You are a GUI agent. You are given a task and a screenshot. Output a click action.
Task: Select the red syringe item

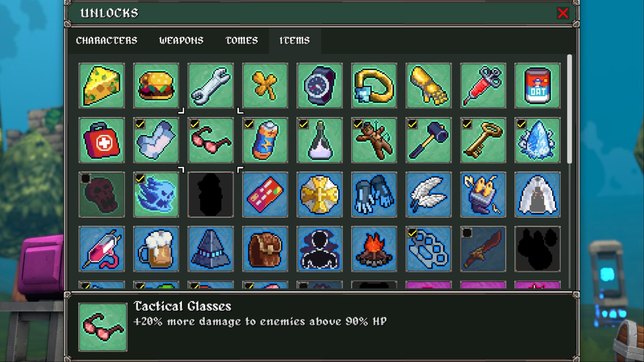click(483, 86)
